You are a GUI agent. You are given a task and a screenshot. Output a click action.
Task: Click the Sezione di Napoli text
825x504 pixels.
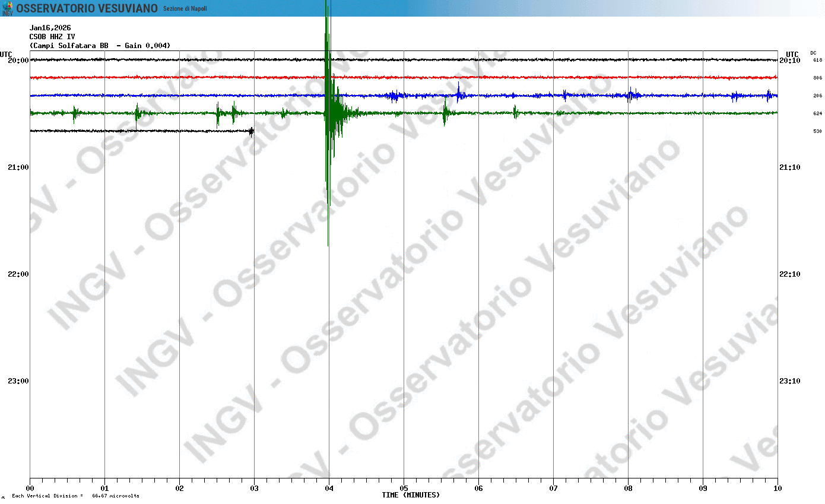[x=185, y=8]
